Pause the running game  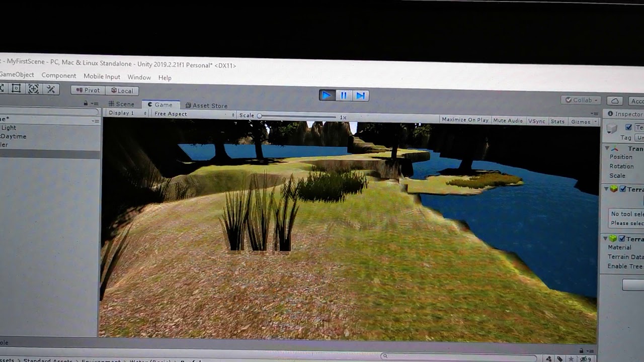(344, 95)
